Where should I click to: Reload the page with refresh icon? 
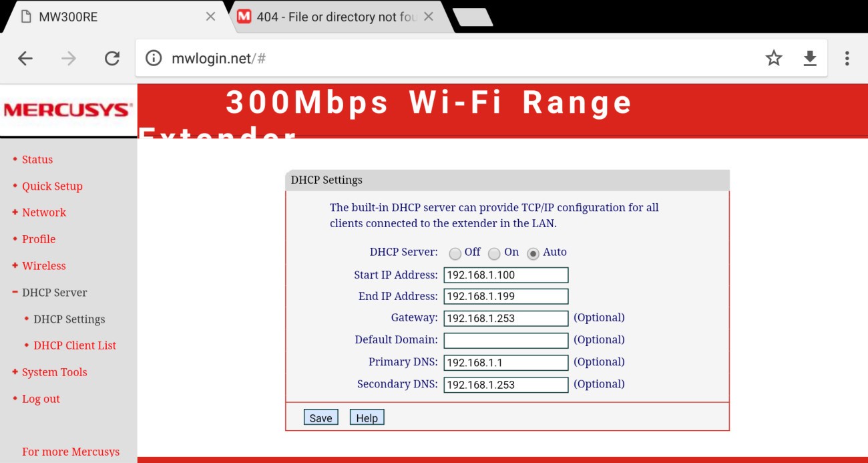pyautogui.click(x=112, y=59)
